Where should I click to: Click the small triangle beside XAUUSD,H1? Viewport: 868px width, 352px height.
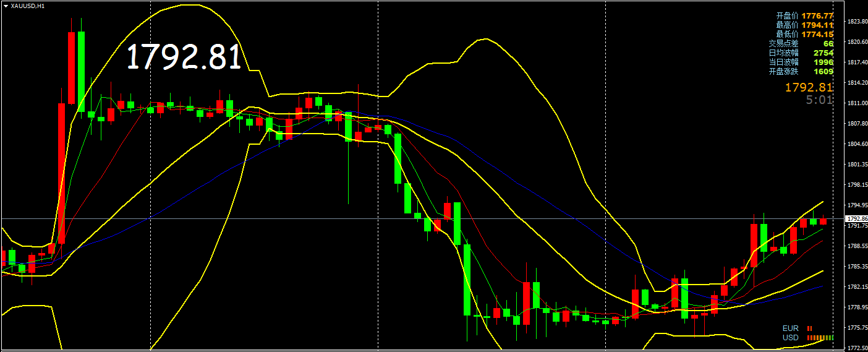(x=6, y=6)
